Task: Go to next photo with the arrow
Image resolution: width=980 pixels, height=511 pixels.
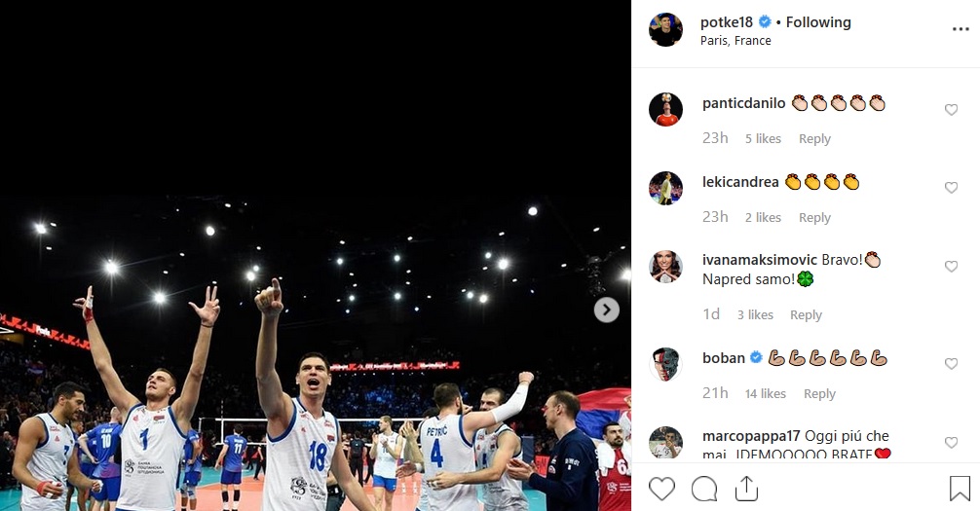Action: [x=606, y=310]
